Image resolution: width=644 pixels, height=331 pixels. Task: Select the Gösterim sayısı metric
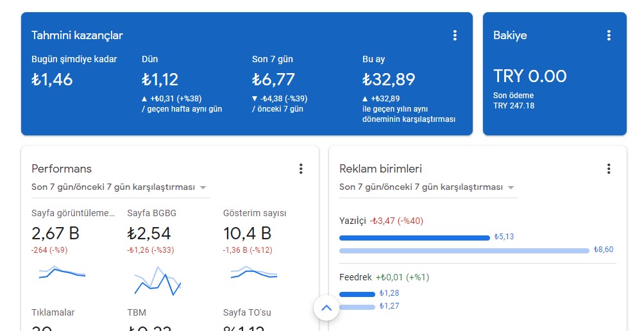(255, 213)
